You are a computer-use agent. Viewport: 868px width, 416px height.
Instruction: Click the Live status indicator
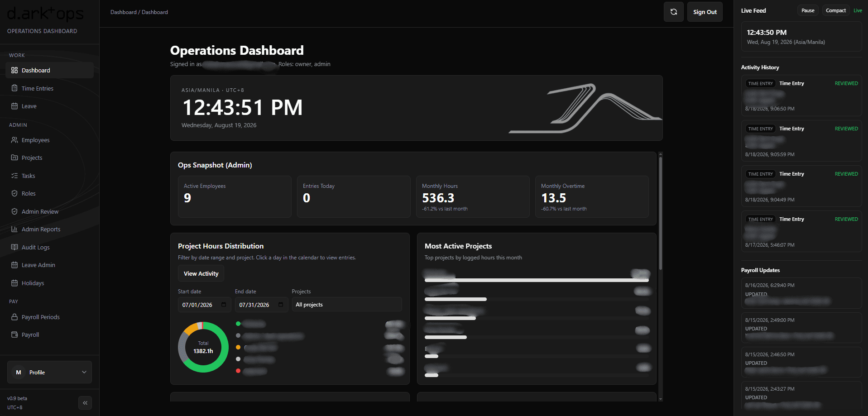click(858, 10)
